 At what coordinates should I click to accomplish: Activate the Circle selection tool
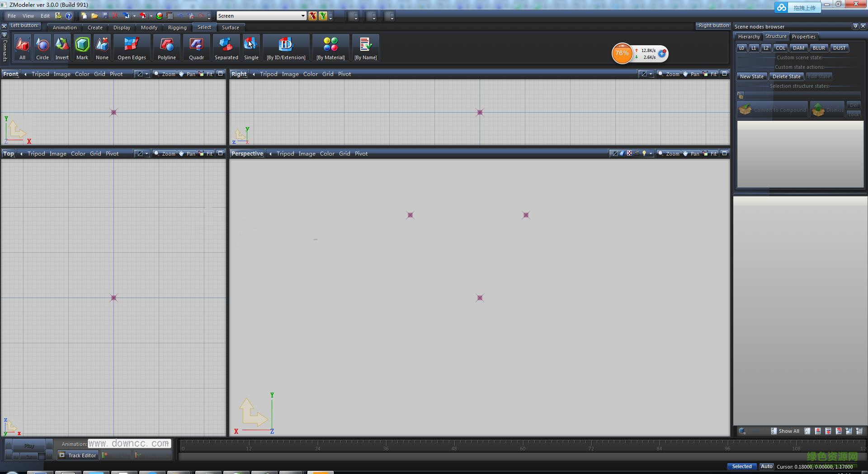(42, 48)
